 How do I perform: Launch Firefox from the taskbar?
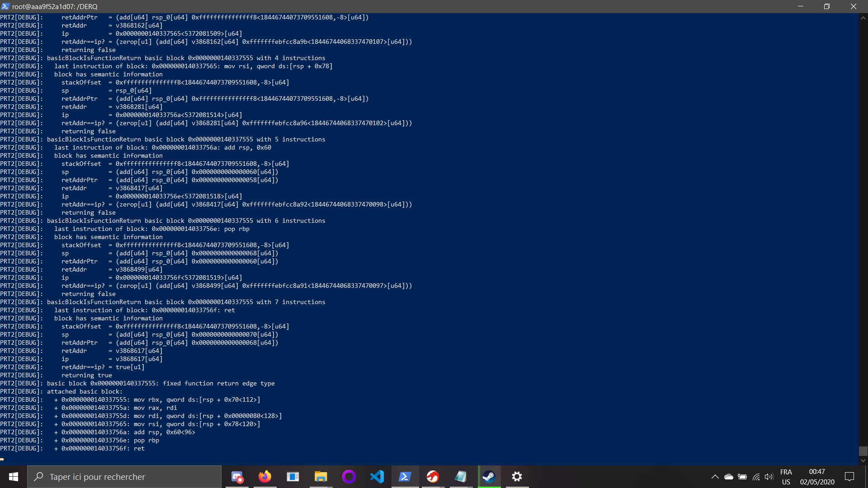pos(265,476)
